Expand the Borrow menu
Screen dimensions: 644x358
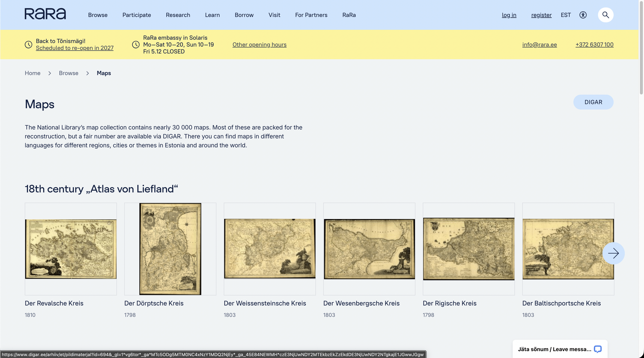coord(244,15)
